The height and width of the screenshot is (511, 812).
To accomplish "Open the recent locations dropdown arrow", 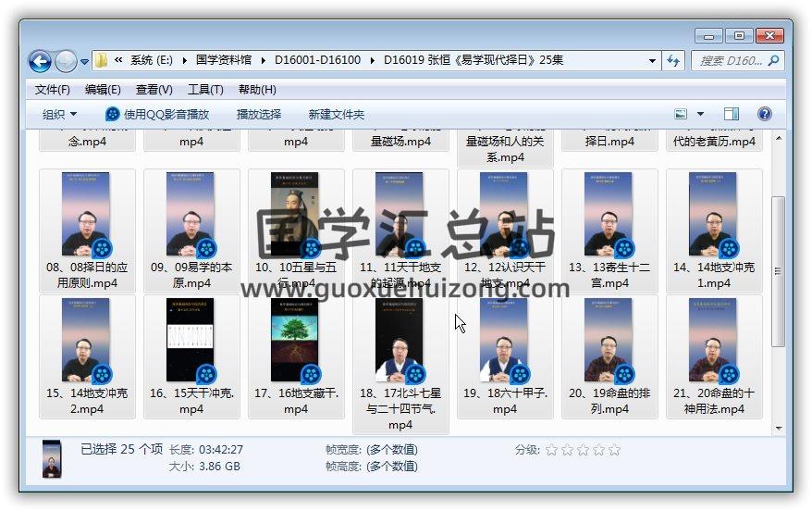I will coord(84,62).
